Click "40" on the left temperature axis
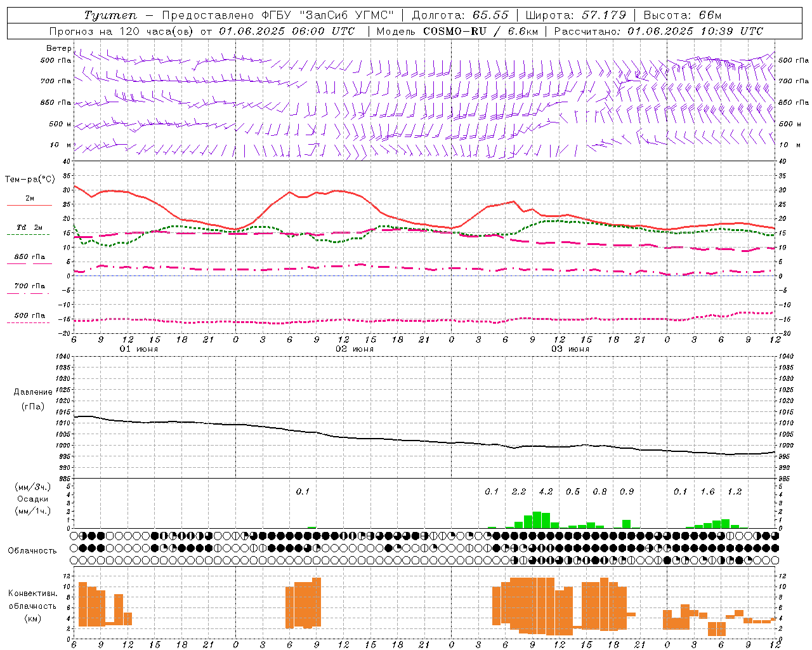Viewport: 812px width, 650px height. pos(66,161)
